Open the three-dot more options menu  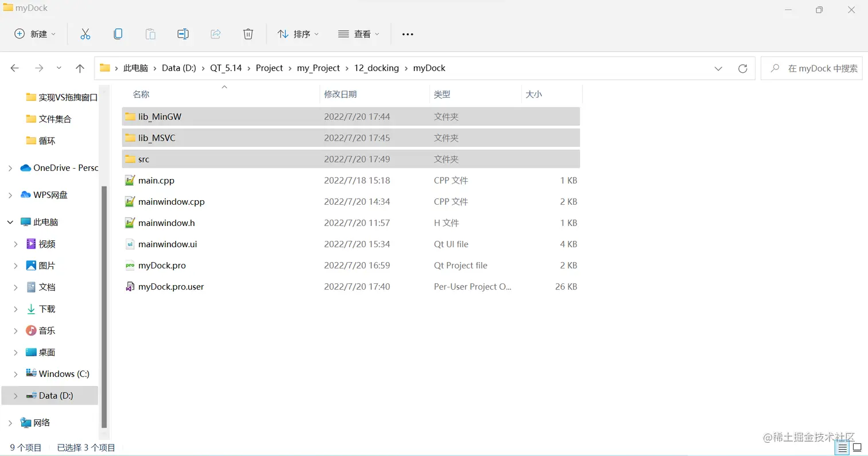point(408,34)
